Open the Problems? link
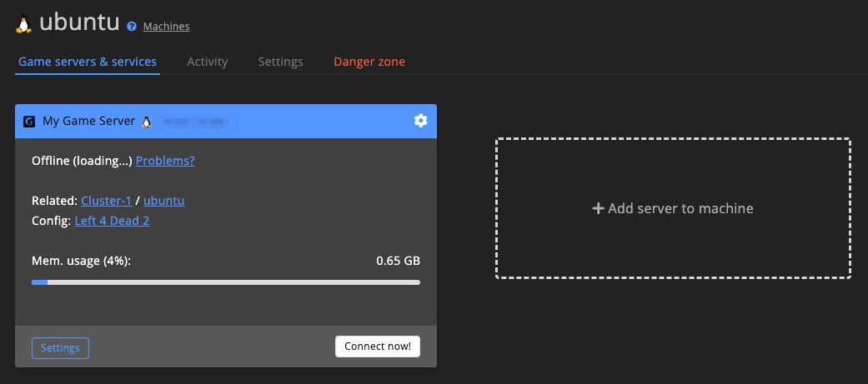Image resolution: width=868 pixels, height=384 pixels. click(x=165, y=161)
